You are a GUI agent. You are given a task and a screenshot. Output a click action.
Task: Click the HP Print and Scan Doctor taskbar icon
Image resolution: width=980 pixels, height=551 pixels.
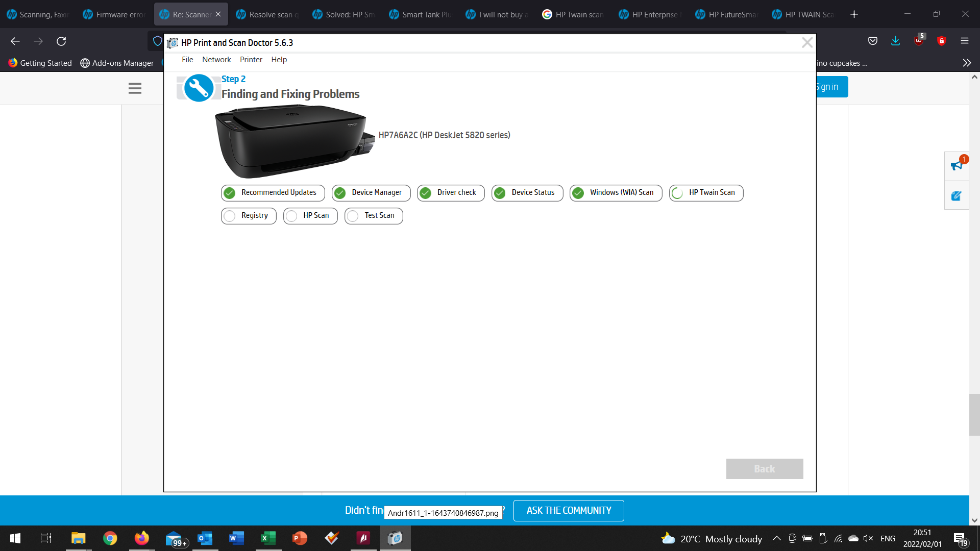394,538
